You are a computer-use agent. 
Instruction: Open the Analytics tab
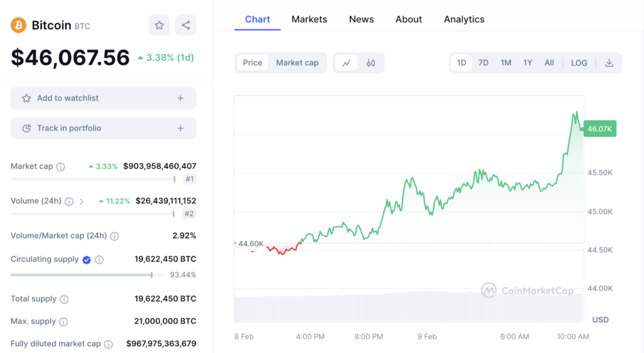464,20
